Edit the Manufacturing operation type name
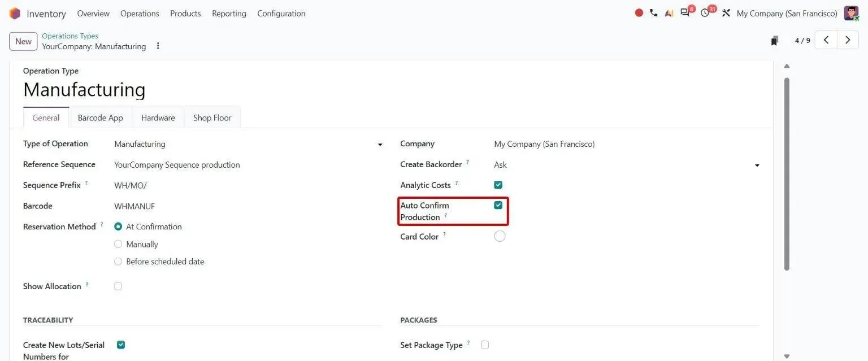 click(x=84, y=90)
